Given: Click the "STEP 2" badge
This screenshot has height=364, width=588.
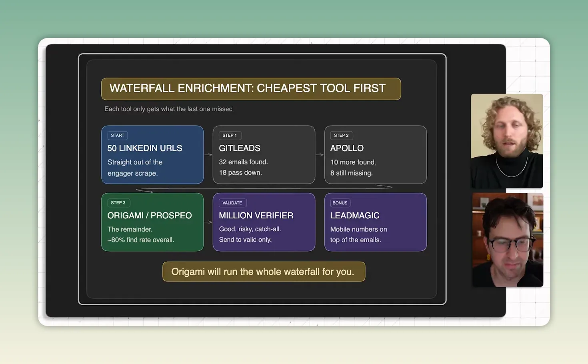Looking at the screenshot, I should point(341,135).
